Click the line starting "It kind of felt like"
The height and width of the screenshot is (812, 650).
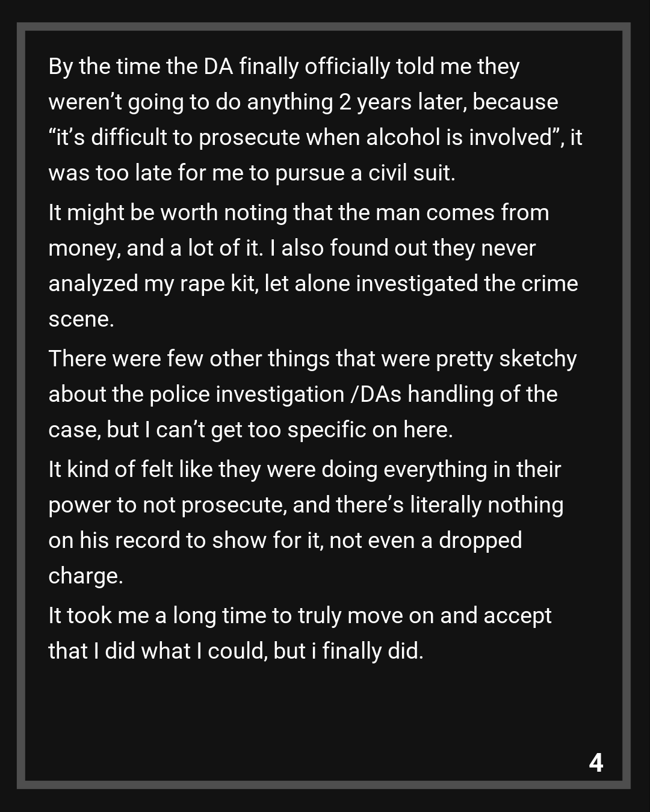pos(305,470)
